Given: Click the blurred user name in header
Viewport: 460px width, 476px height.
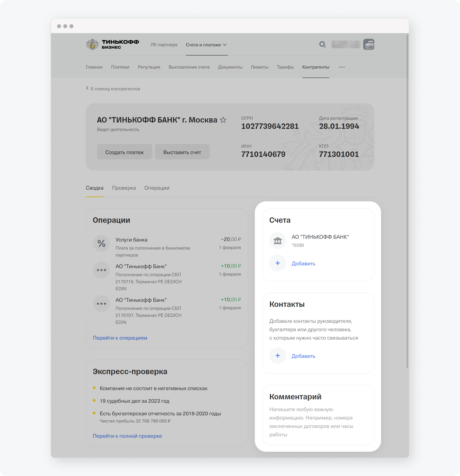Looking at the screenshot, I should pyautogui.click(x=346, y=44).
